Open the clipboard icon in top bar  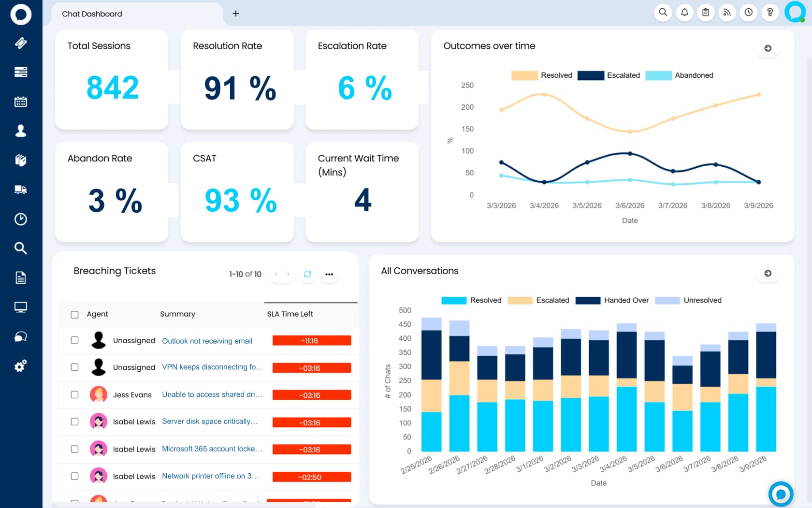point(706,13)
